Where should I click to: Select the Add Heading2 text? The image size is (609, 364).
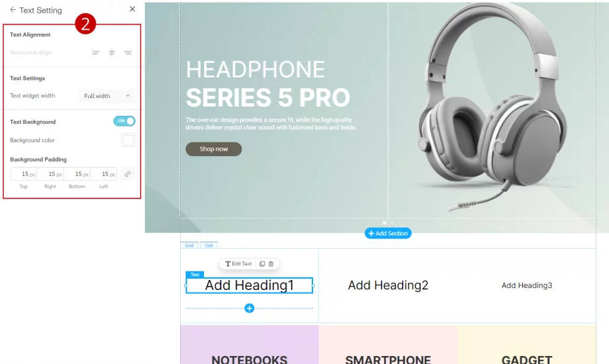click(388, 285)
